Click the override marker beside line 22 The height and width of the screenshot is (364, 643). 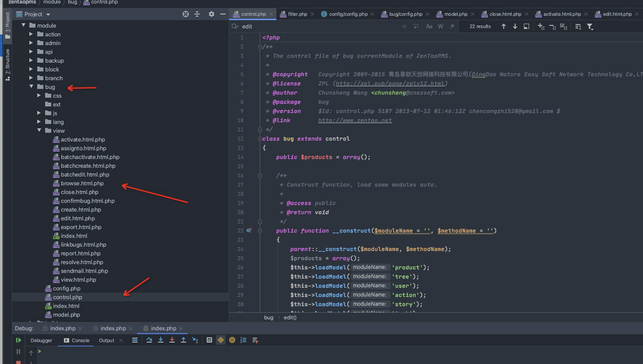click(x=249, y=230)
